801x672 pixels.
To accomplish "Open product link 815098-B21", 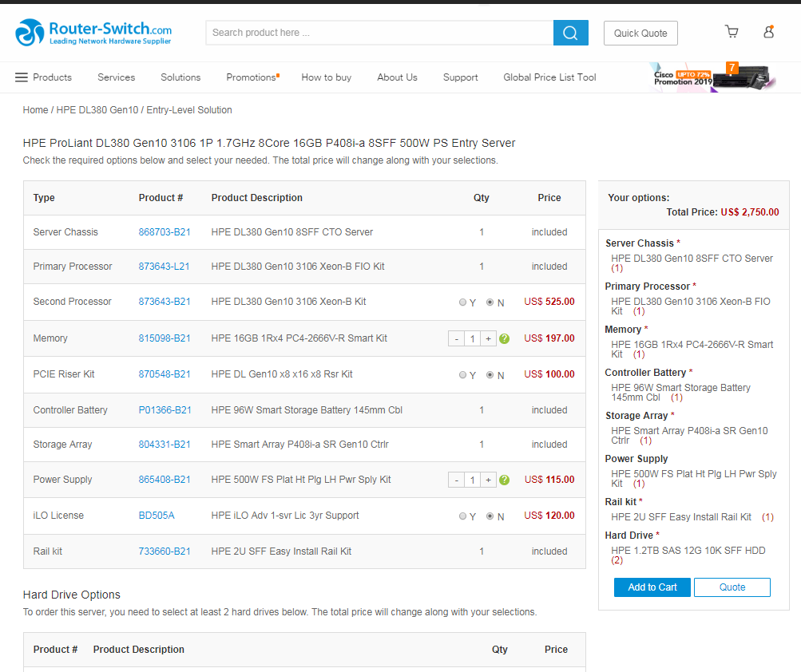I will (x=165, y=338).
